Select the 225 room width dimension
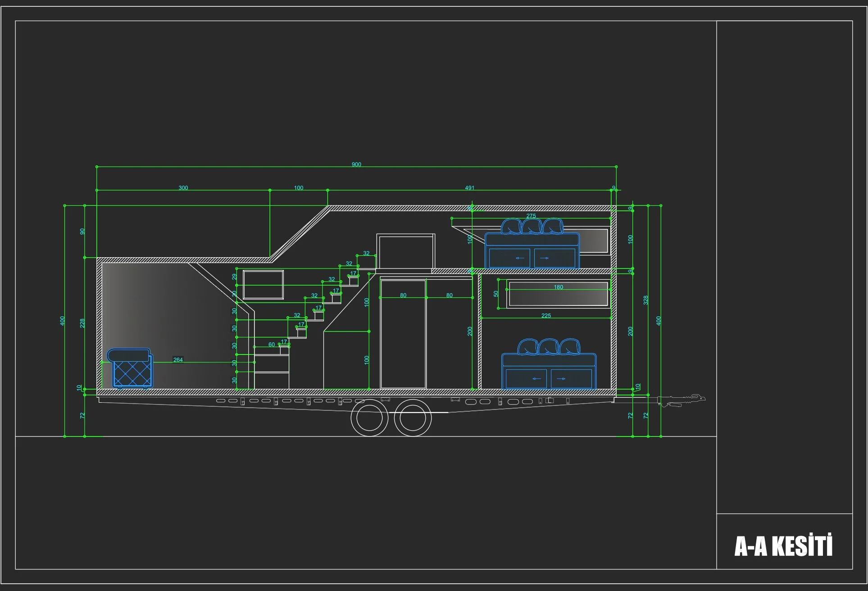The image size is (868, 591). 546,315
